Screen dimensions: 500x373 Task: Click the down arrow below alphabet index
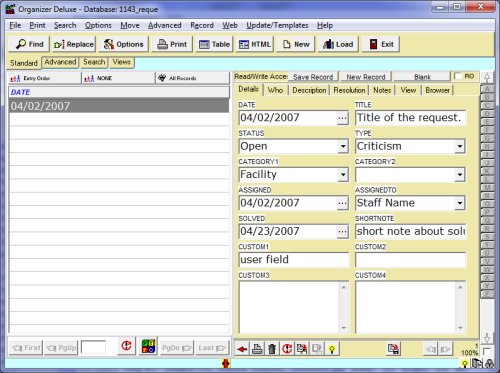[x=487, y=338]
